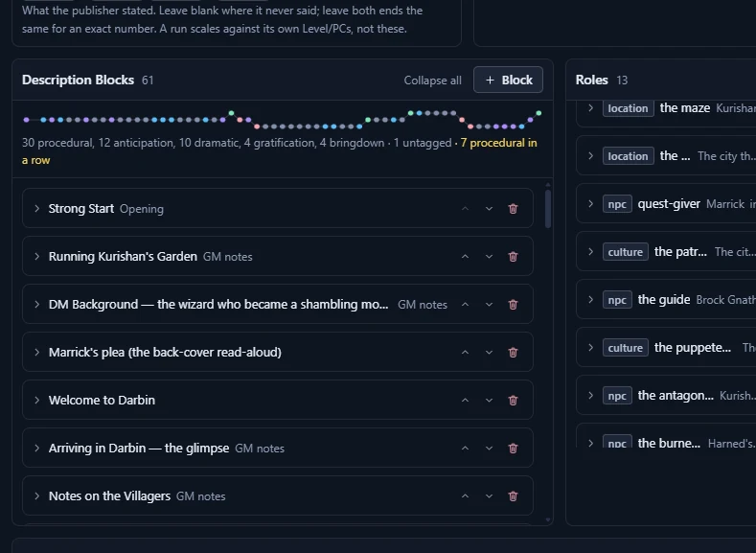
Task: Expand the Running Kurishan's Garden block
Action: tap(36, 257)
